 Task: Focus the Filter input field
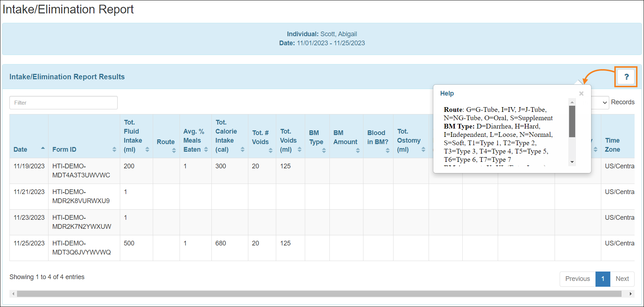63,102
